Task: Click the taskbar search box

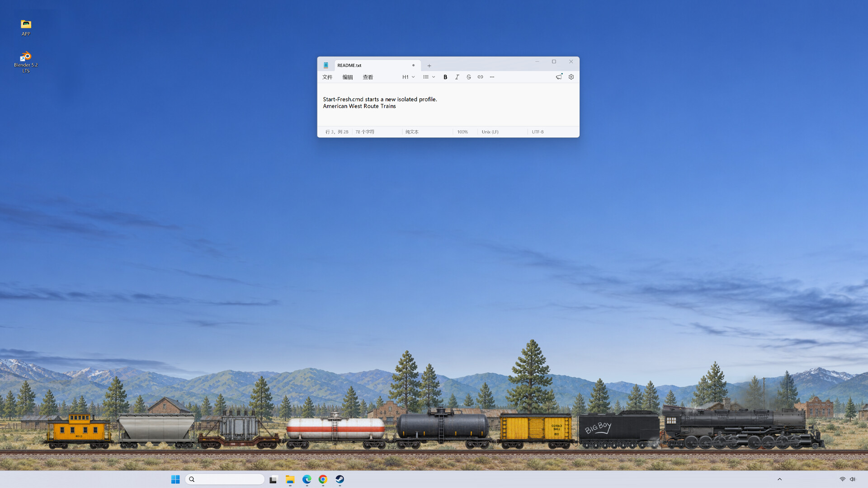Action: (x=225, y=479)
